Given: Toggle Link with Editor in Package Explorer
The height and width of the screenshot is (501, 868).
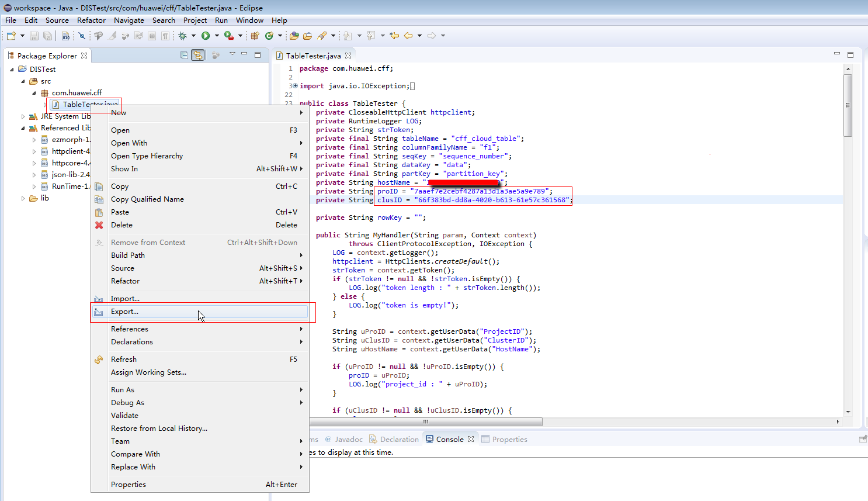Looking at the screenshot, I should (x=198, y=55).
